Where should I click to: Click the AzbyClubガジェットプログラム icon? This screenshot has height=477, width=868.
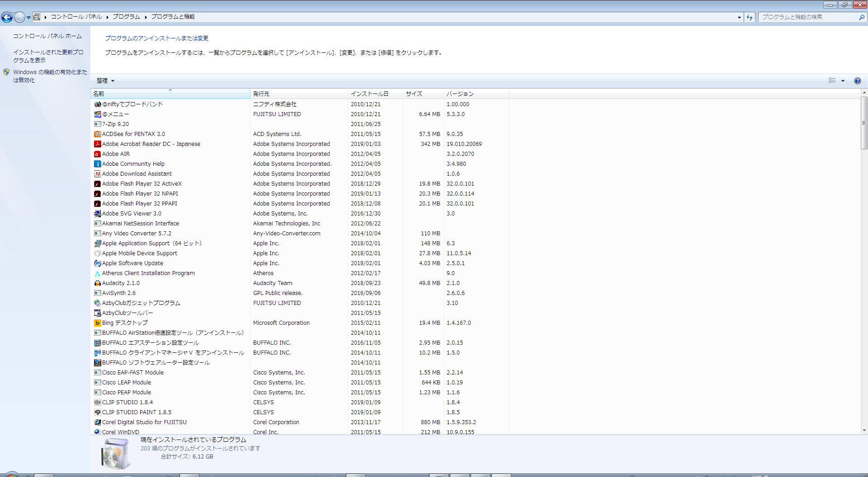pyautogui.click(x=97, y=303)
